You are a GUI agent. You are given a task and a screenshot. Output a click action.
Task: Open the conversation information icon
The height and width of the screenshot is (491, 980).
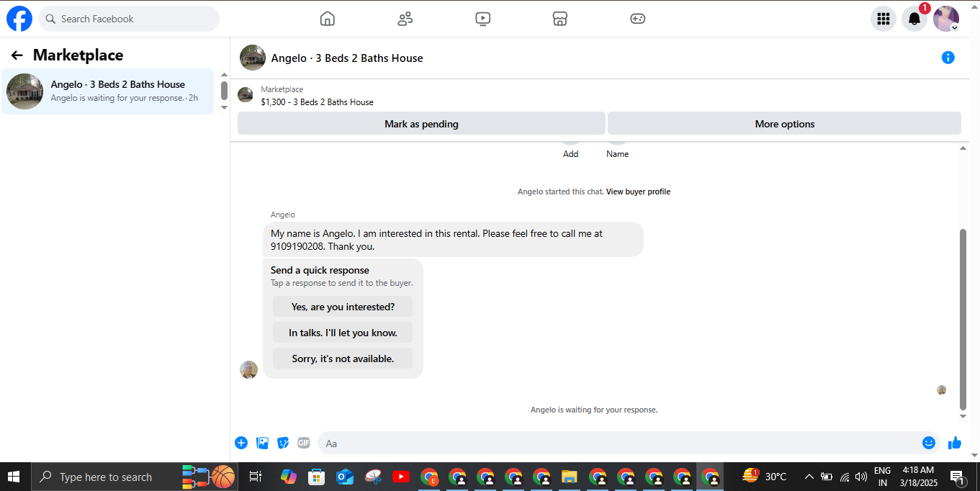pos(948,58)
